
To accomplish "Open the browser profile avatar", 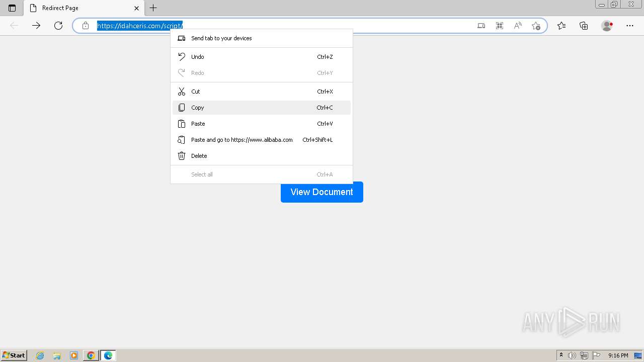I will [x=607, y=26].
